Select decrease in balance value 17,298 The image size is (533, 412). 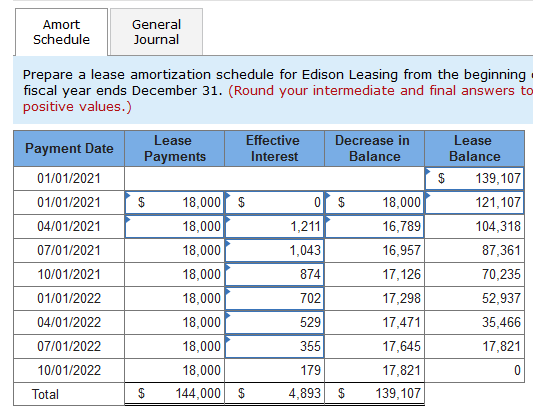pos(375,298)
